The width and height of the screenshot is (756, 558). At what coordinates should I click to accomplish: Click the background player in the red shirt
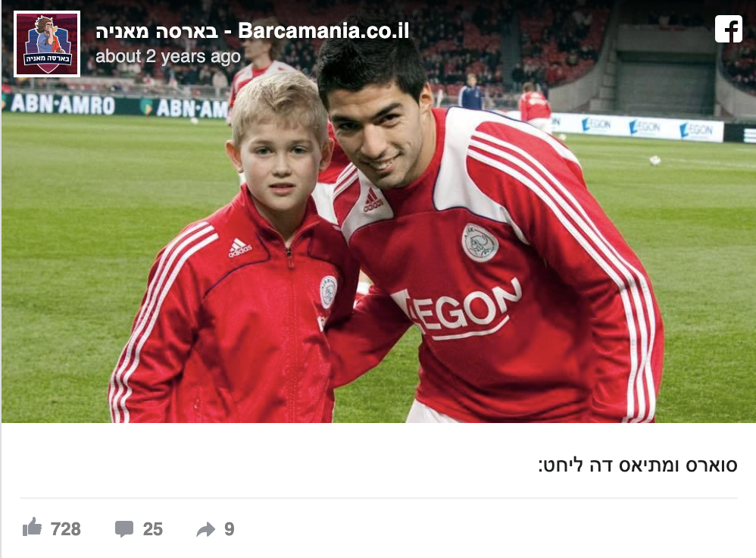click(x=535, y=107)
